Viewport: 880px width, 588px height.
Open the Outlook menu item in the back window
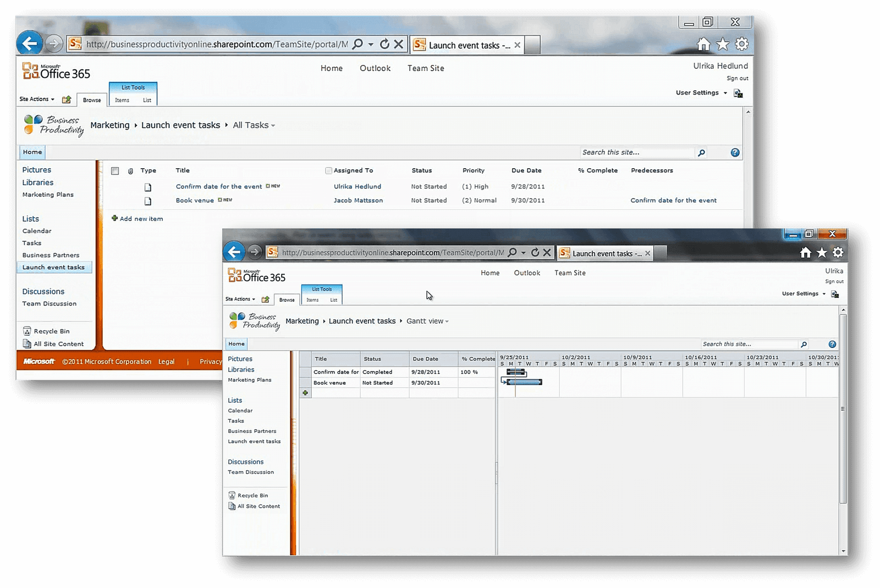pyautogui.click(x=375, y=68)
